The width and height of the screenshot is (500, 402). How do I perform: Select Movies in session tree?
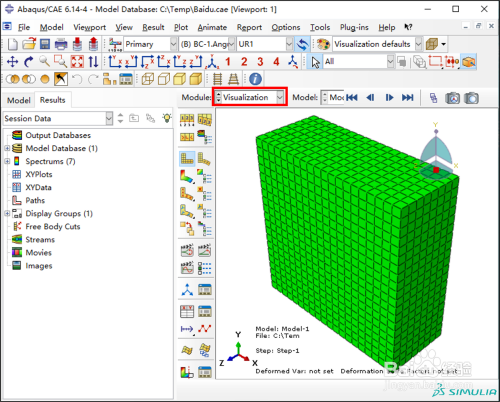[38, 253]
